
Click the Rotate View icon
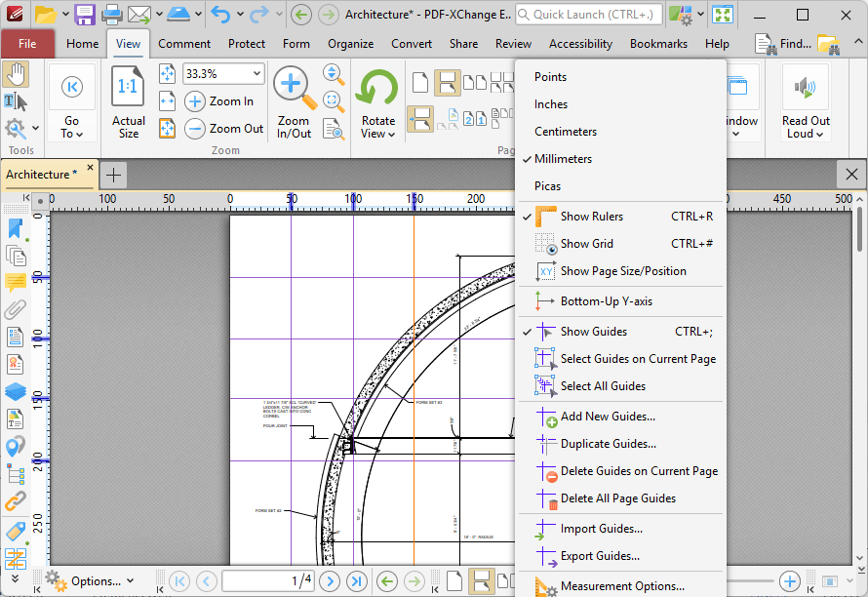[x=377, y=87]
